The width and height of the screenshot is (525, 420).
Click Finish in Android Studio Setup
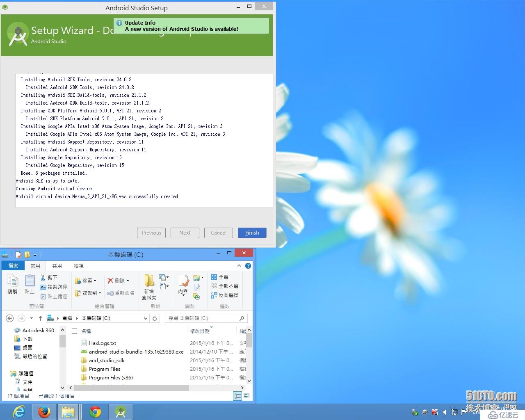pos(252,233)
